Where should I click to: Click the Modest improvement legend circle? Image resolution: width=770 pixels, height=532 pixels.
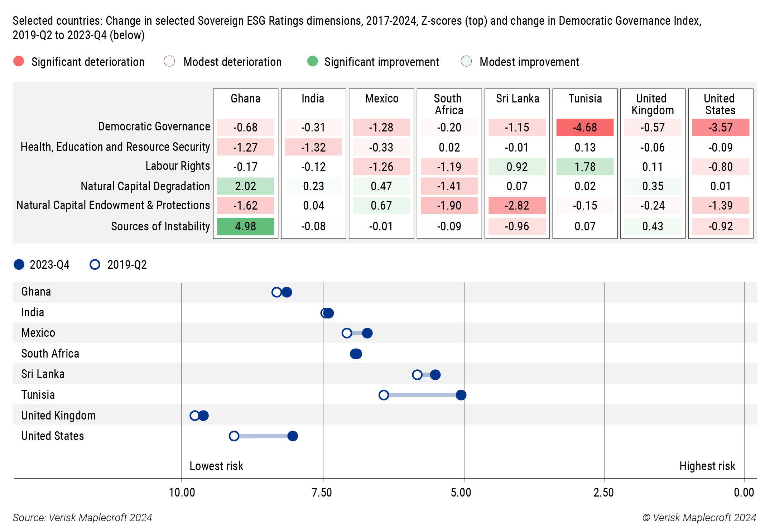[x=466, y=61]
